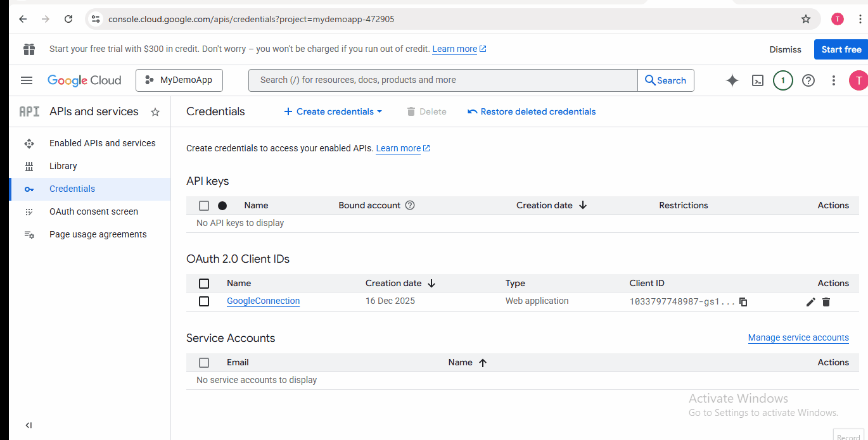Viewport: 868px width, 440px height.
Task: Open the MyDemoApp project picker
Action: click(179, 80)
